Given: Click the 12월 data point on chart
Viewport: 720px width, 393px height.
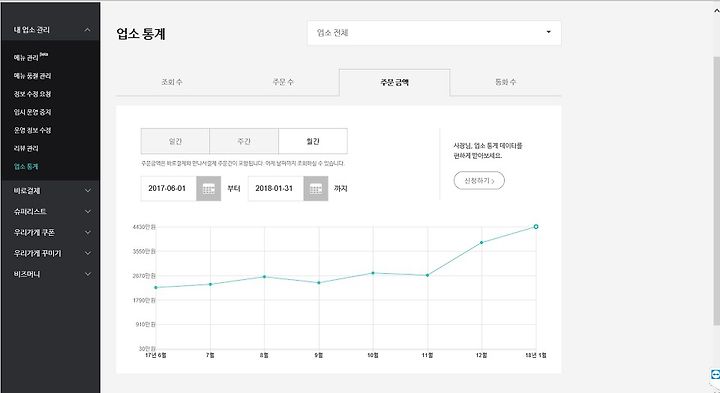Looking at the screenshot, I should (x=482, y=242).
